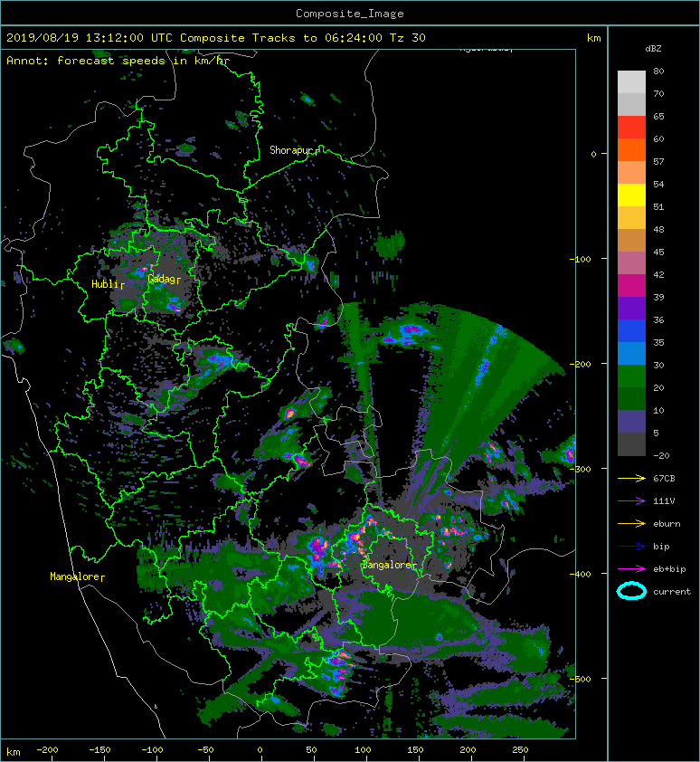Image resolution: width=700 pixels, height=762 pixels.
Task: Pick the yellow 54 dBZ color swatch
Action: click(631, 195)
